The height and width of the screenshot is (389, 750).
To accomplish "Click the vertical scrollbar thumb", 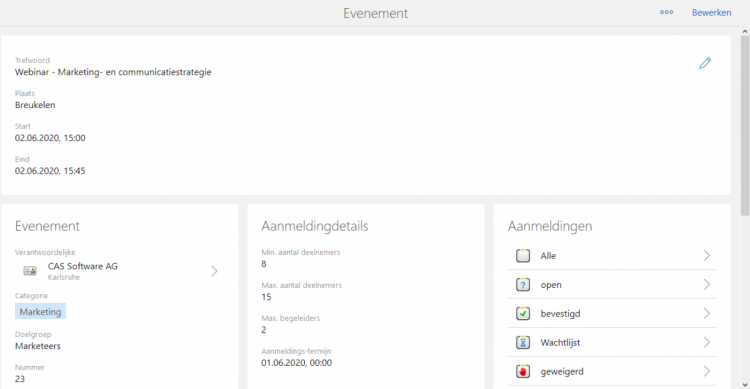I will pyautogui.click(x=745, y=125).
